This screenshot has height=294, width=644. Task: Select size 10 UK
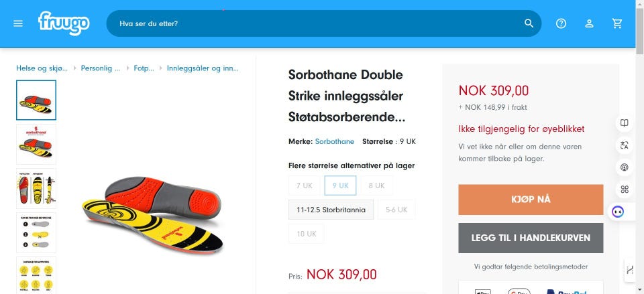[306, 234]
